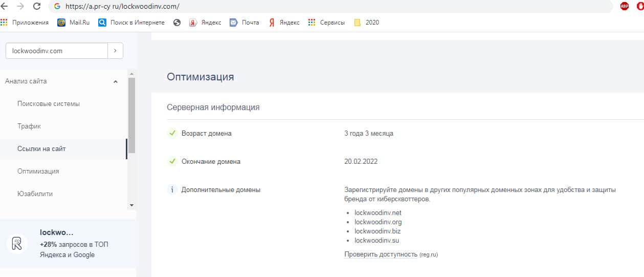Click the lockwoodinv.net list entry
Screen dimensions: 644x277
378,213
